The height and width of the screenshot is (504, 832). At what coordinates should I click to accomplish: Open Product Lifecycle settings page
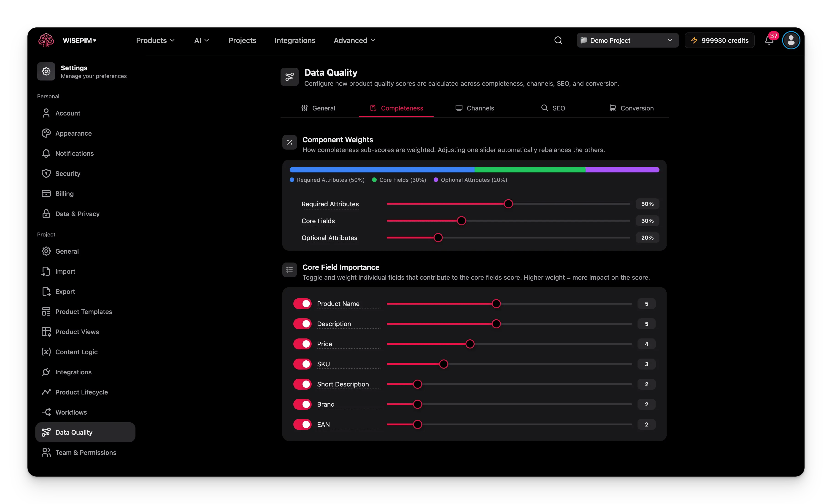tap(85, 392)
